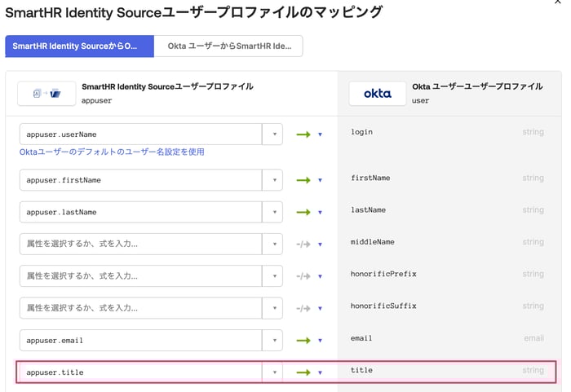Click the user text under Okta profile
The width and height of the screenshot is (571, 392).
pyautogui.click(x=421, y=100)
